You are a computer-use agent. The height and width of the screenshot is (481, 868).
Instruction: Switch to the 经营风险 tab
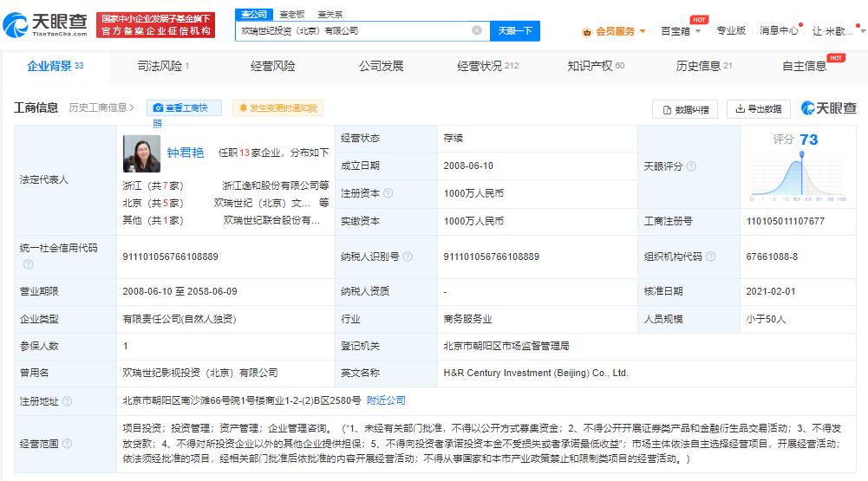coord(272,67)
